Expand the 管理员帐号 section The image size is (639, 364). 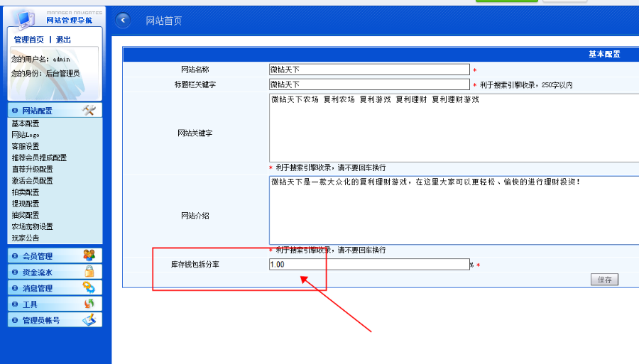point(55,320)
